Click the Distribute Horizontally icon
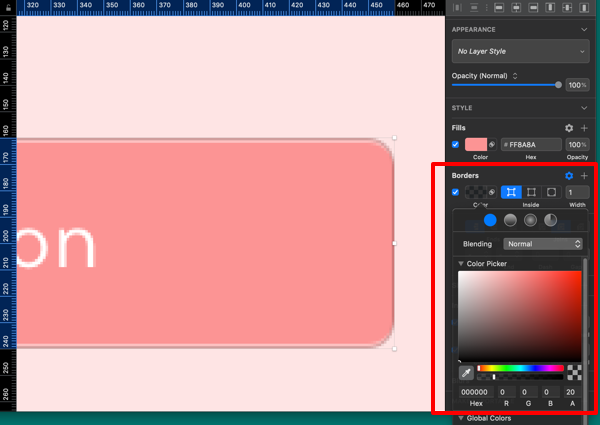This screenshot has width=600, height=425. tap(458, 8)
